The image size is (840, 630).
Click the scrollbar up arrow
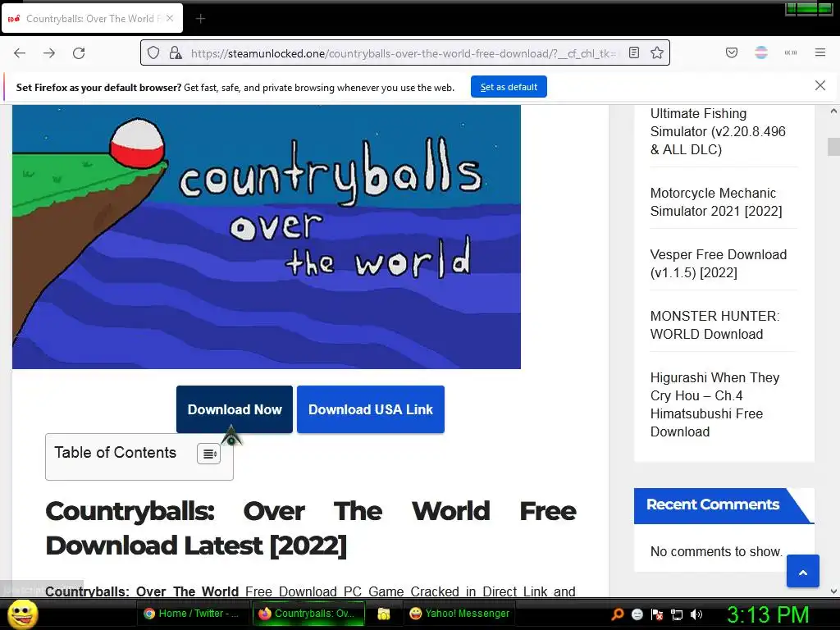point(833,112)
